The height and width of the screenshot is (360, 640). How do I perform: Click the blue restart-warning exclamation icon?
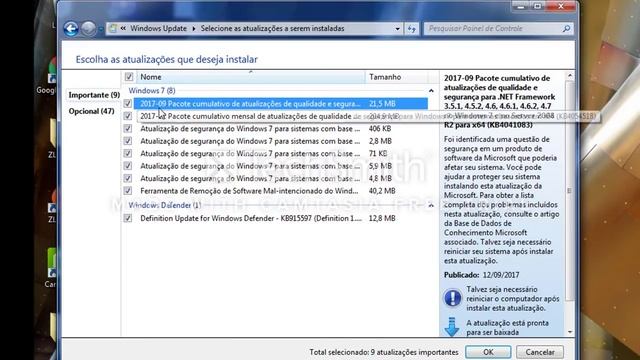pos(452,298)
